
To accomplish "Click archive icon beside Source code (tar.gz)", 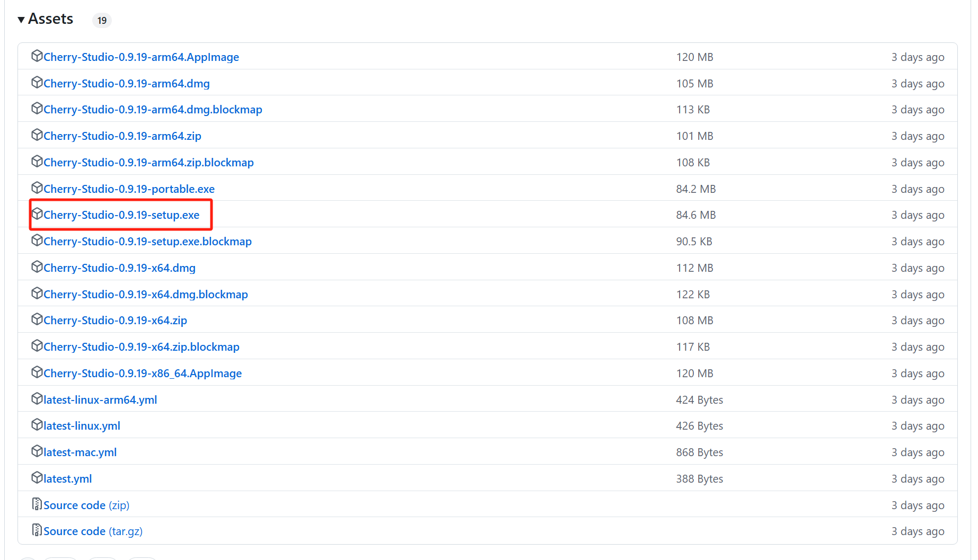I will (x=37, y=530).
